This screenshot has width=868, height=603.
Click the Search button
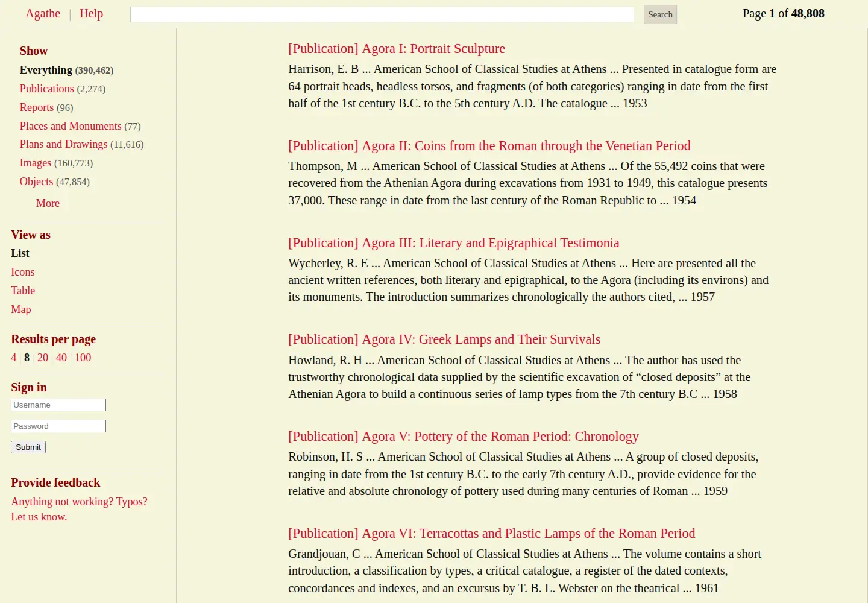click(x=660, y=14)
